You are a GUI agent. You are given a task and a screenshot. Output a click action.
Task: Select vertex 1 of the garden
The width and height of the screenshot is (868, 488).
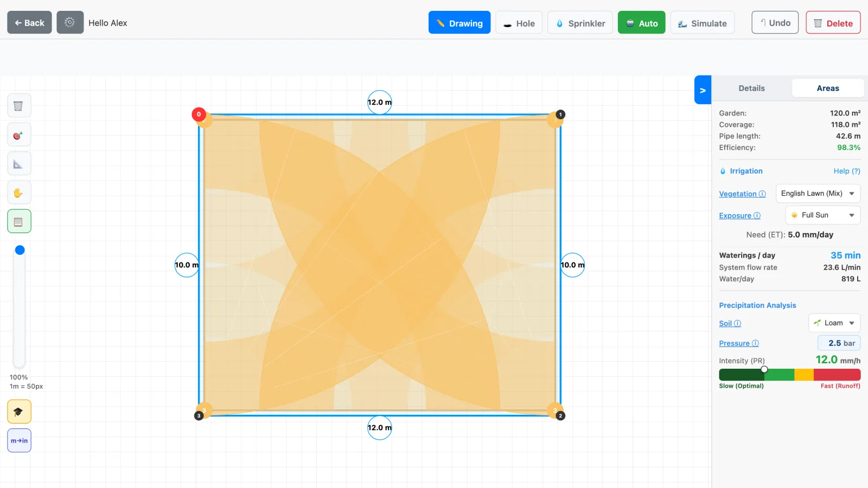pyautogui.click(x=560, y=114)
